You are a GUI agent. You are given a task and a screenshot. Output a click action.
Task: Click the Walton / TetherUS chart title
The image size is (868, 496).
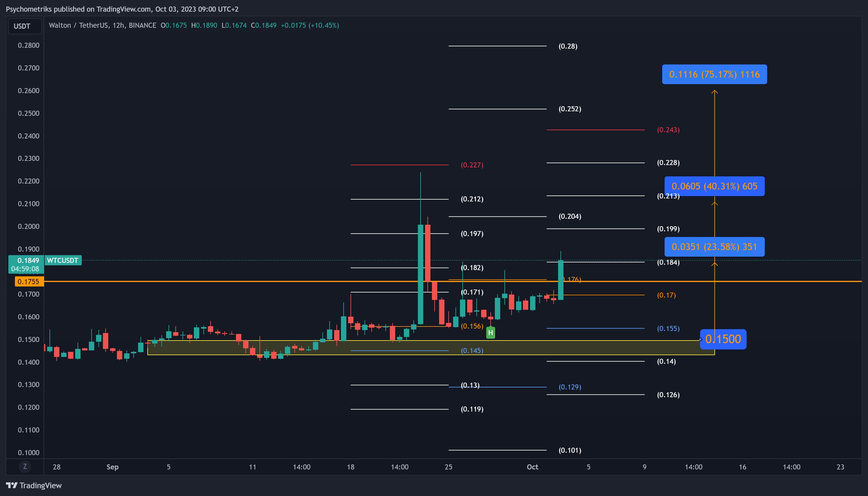(102, 25)
